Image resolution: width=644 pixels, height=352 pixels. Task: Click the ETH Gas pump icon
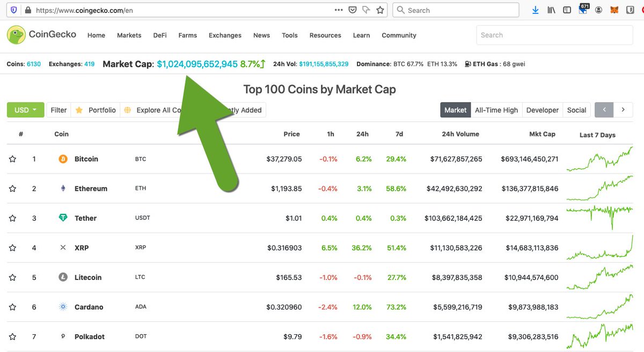pos(468,64)
